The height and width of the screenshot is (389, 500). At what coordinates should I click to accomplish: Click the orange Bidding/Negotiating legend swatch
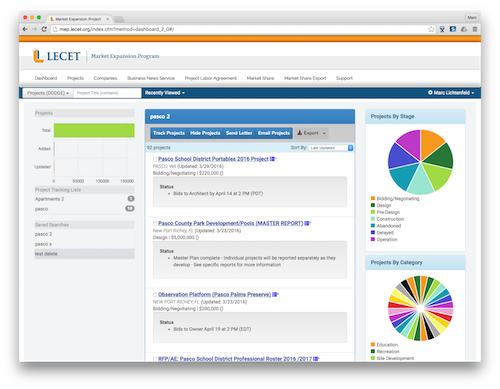pyautogui.click(x=373, y=198)
